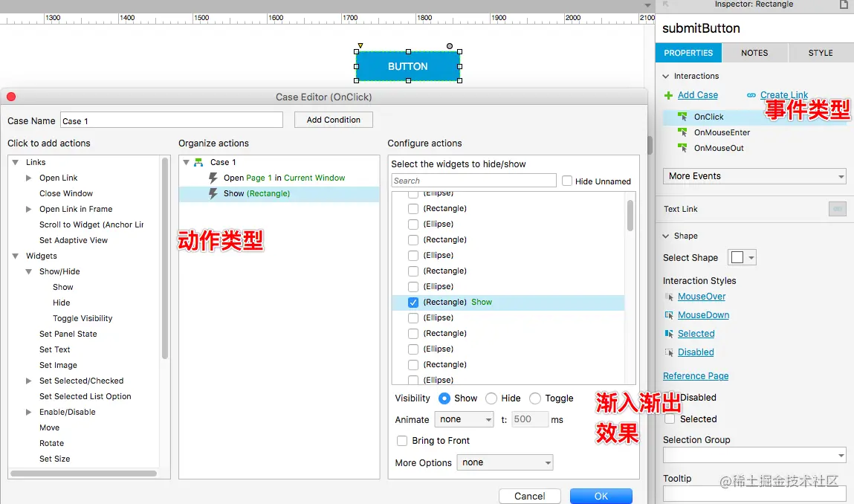Viewport: 854px width, 504px height.
Task: Click the widget list vertical scrollbar
Action: point(630,216)
